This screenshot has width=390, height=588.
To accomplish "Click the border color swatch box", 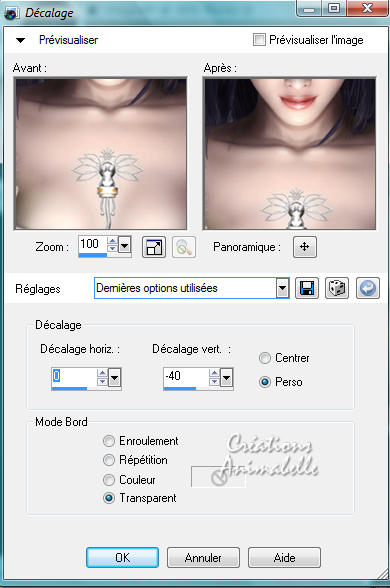I will tap(218, 477).
